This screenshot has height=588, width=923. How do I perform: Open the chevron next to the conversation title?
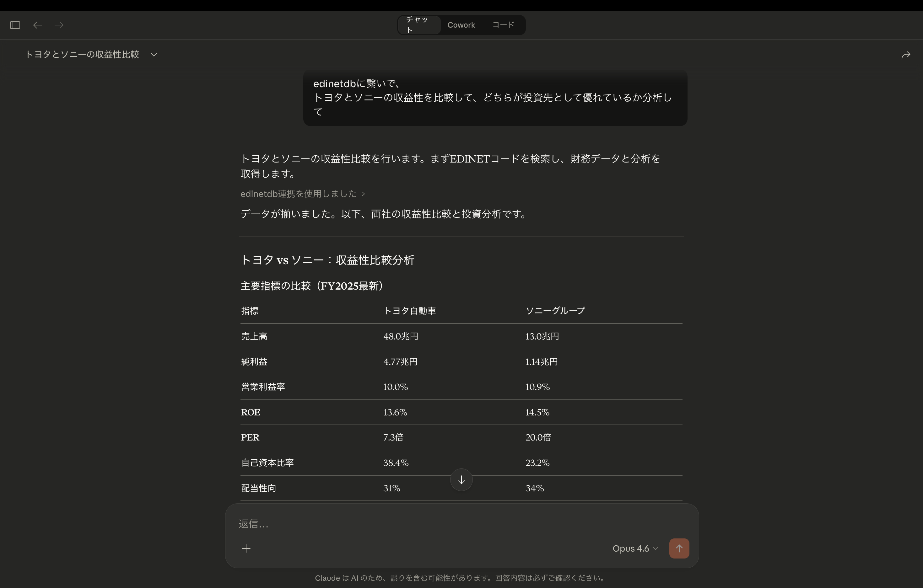pyautogui.click(x=154, y=55)
